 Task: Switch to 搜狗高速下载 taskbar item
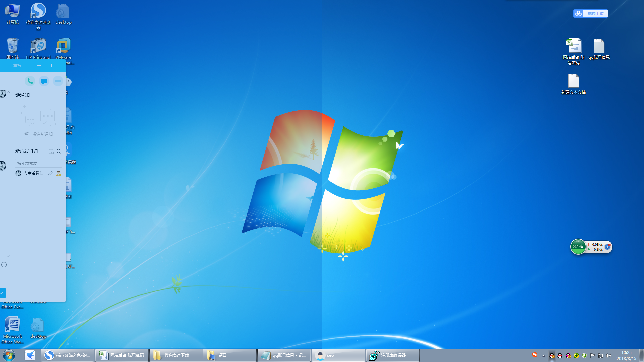pyautogui.click(x=176, y=355)
